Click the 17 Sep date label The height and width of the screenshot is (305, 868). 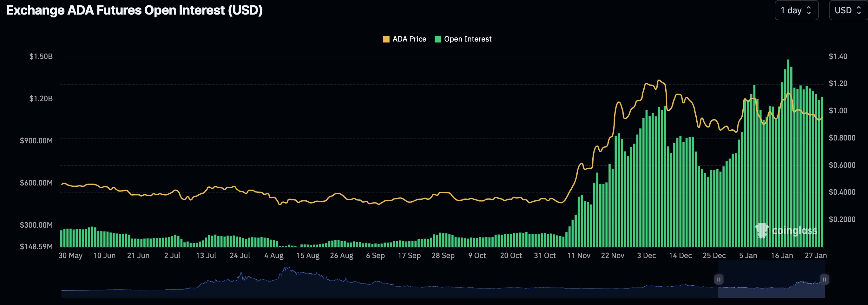pyautogui.click(x=409, y=256)
